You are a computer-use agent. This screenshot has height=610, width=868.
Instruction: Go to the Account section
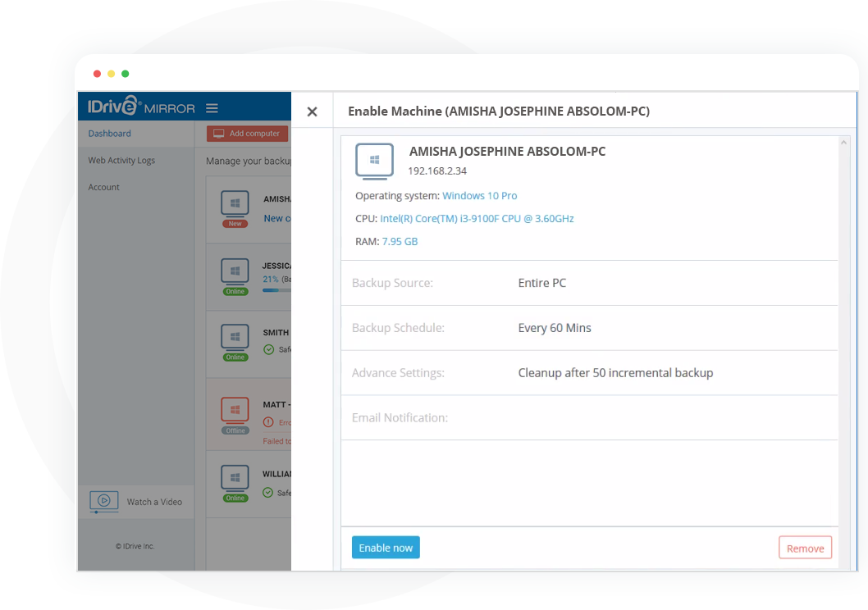coord(103,187)
